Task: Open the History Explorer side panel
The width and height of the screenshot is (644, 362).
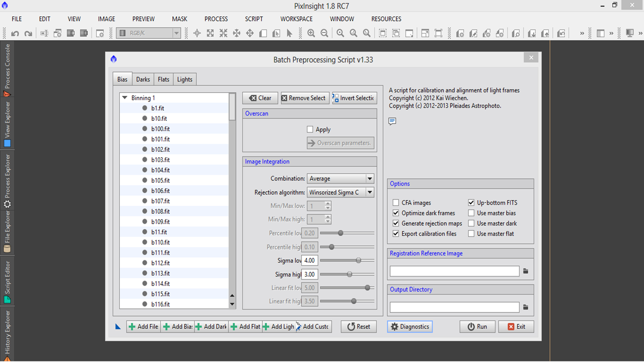Action: pos(7,334)
